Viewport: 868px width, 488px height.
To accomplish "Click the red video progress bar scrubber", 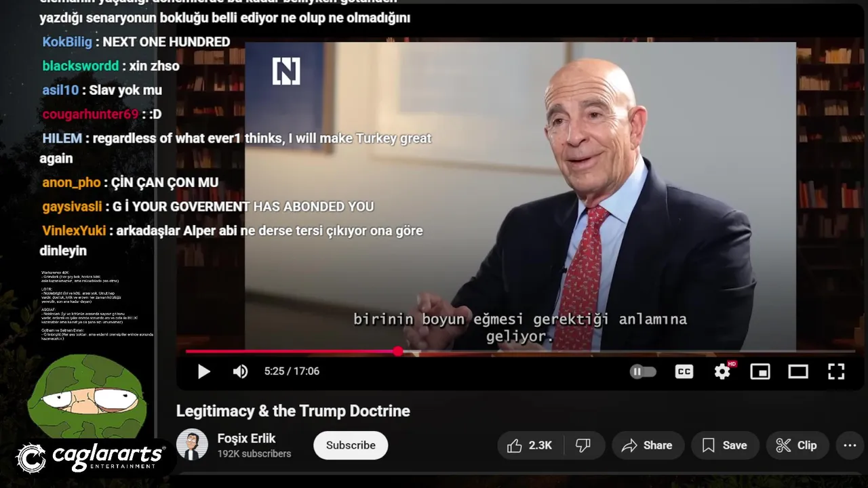I will click(397, 351).
